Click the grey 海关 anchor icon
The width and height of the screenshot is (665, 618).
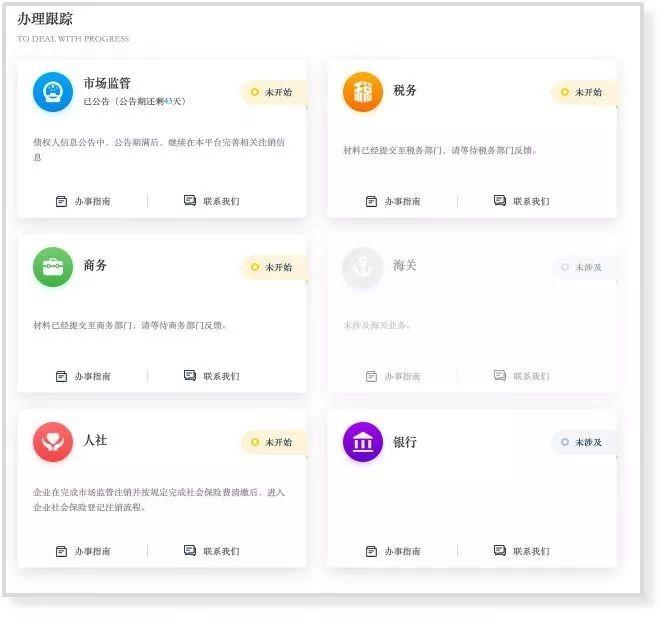pyautogui.click(x=363, y=267)
